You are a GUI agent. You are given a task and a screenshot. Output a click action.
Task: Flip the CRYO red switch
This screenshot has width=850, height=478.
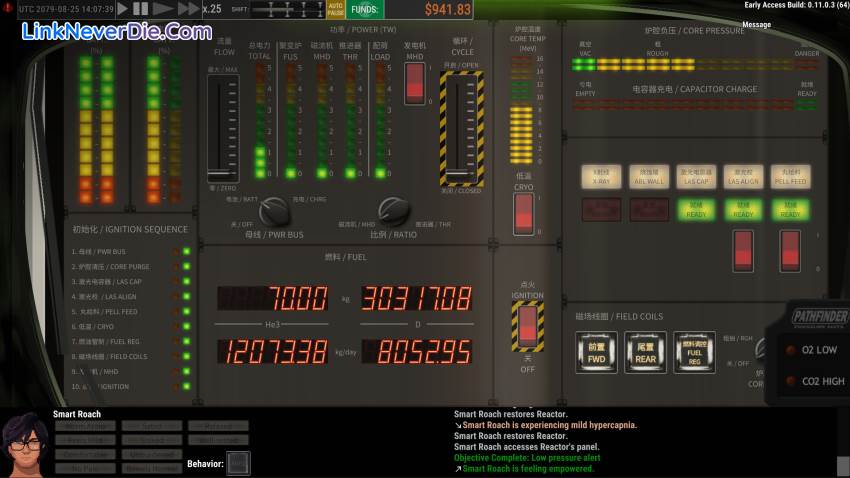click(523, 212)
